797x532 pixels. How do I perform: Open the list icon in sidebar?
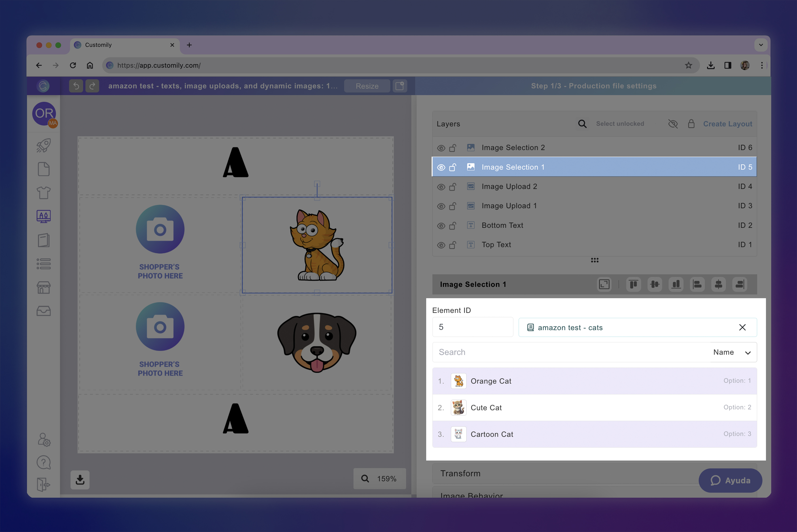pyautogui.click(x=44, y=264)
